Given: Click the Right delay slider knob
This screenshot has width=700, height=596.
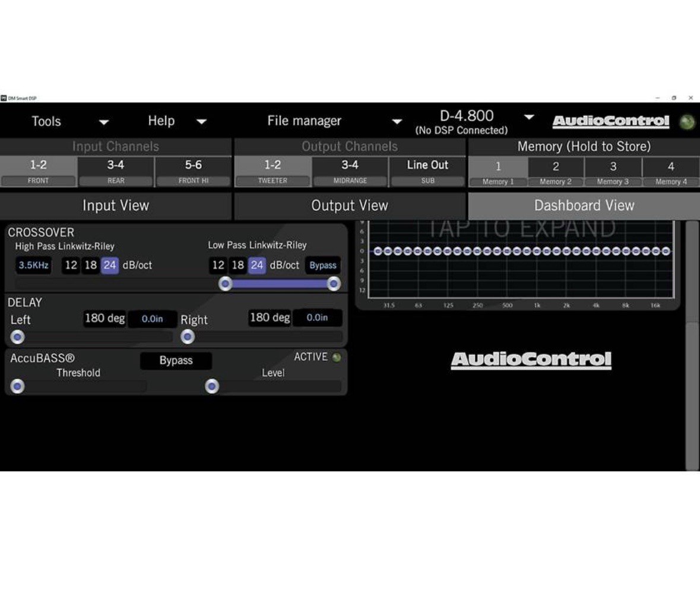Looking at the screenshot, I should pos(188,337).
